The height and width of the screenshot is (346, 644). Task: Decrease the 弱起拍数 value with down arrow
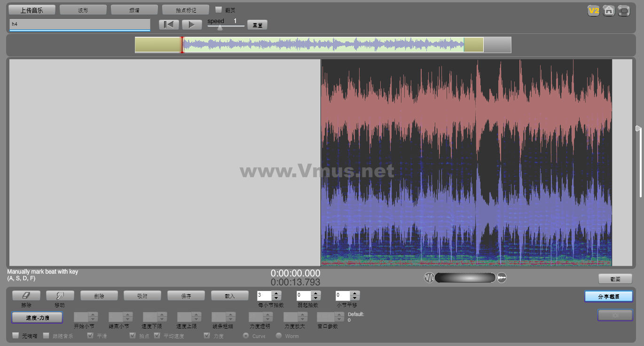[x=316, y=298]
